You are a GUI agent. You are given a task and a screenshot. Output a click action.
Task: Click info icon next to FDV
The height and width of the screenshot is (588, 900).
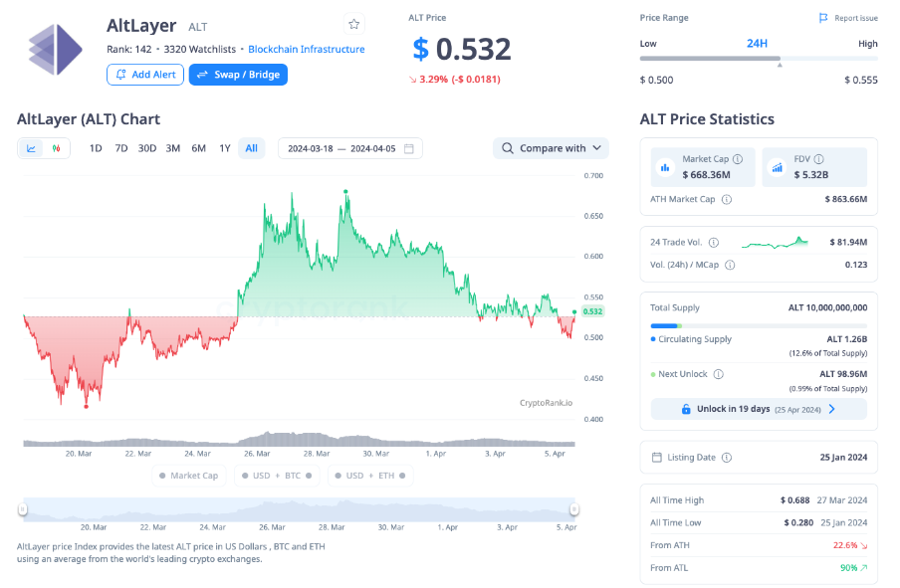pyautogui.click(x=819, y=159)
